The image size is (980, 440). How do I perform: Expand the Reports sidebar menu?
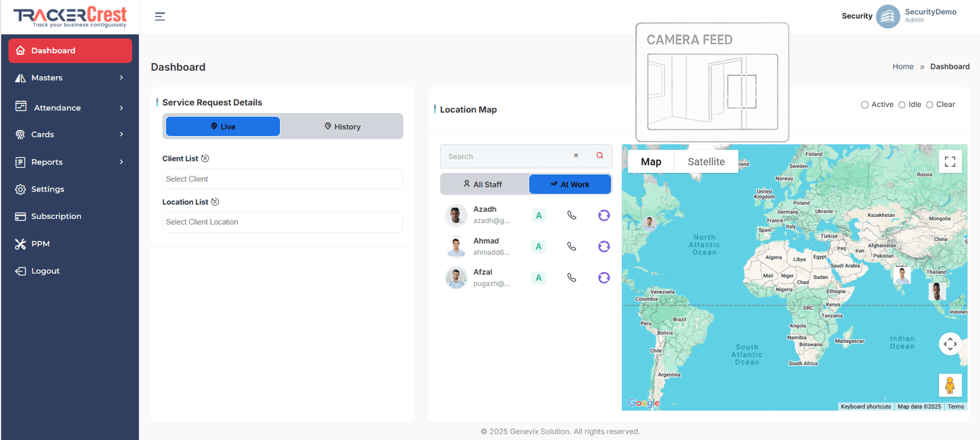tap(70, 162)
